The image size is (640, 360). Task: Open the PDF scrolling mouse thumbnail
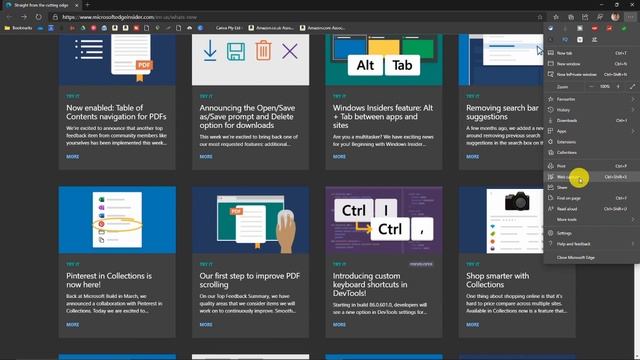click(251, 220)
